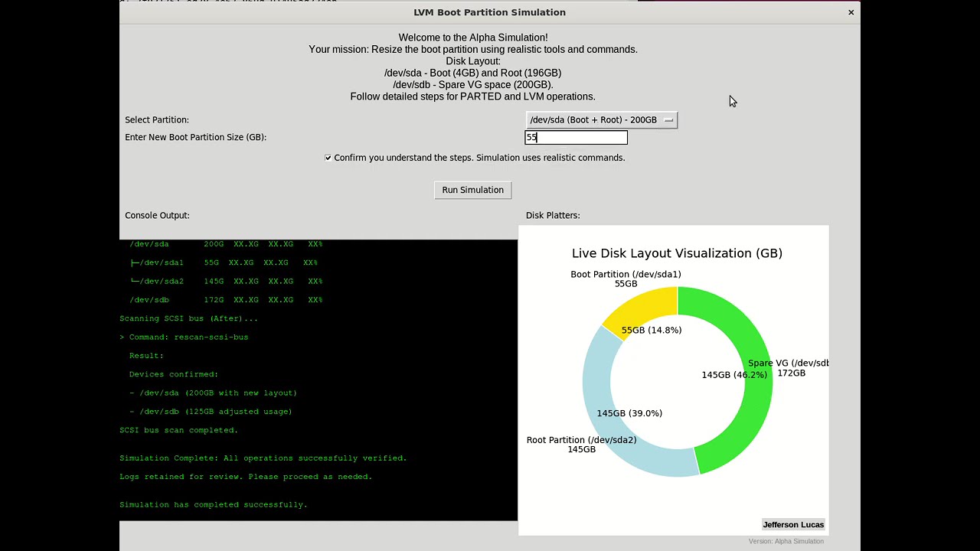The width and height of the screenshot is (980, 551).
Task: Click the 'Command: rescan-scsi-bus' console line
Action: click(x=184, y=337)
